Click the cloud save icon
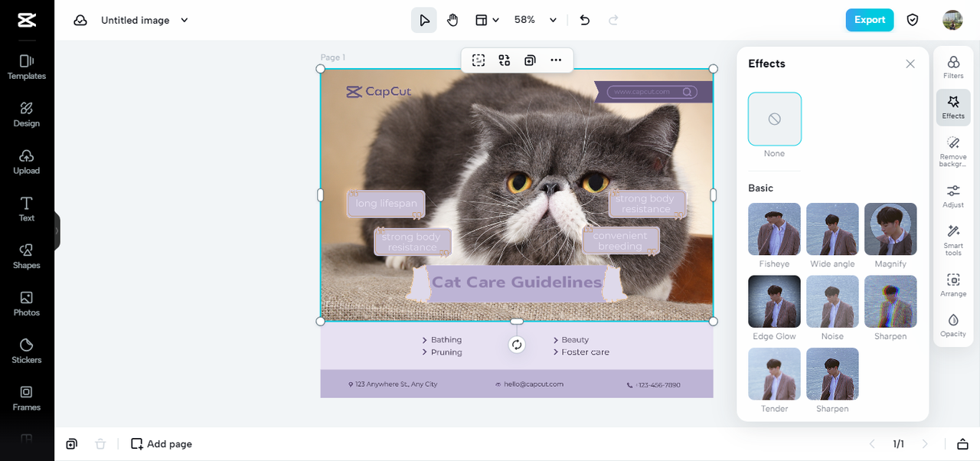Screen dimensions: 980x461 coord(80,20)
